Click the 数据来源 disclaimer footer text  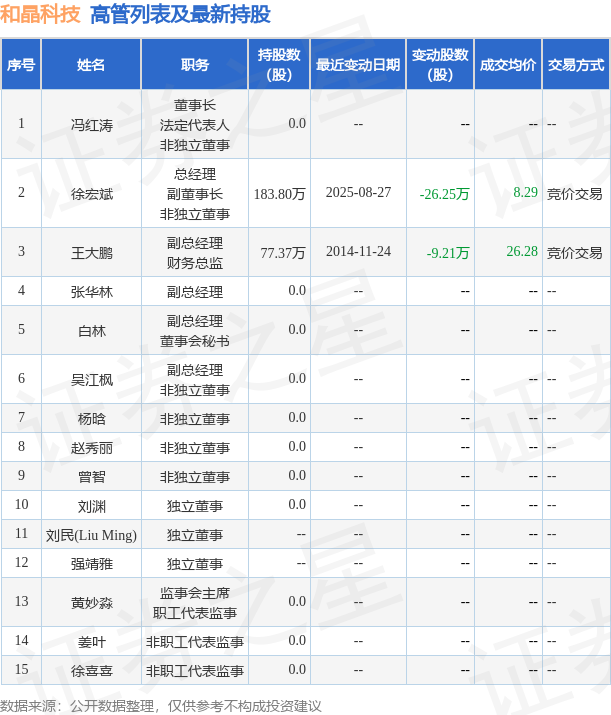(161, 706)
